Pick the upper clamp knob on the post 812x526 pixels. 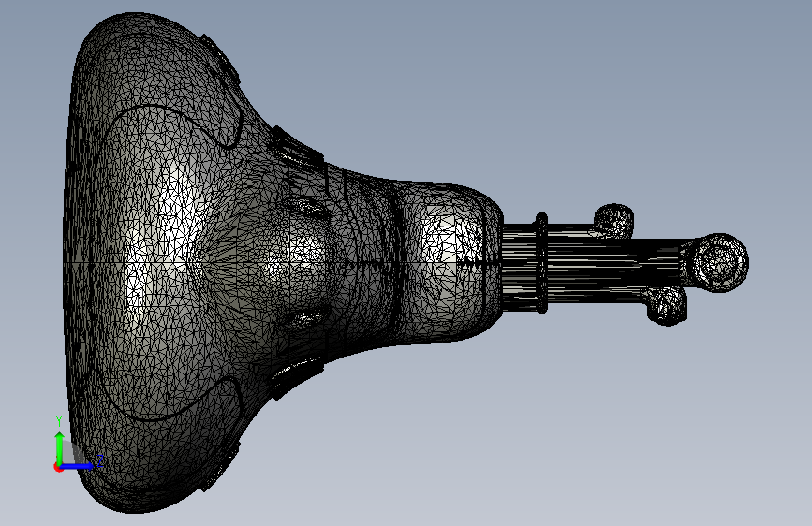pyautogui.click(x=613, y=221)
